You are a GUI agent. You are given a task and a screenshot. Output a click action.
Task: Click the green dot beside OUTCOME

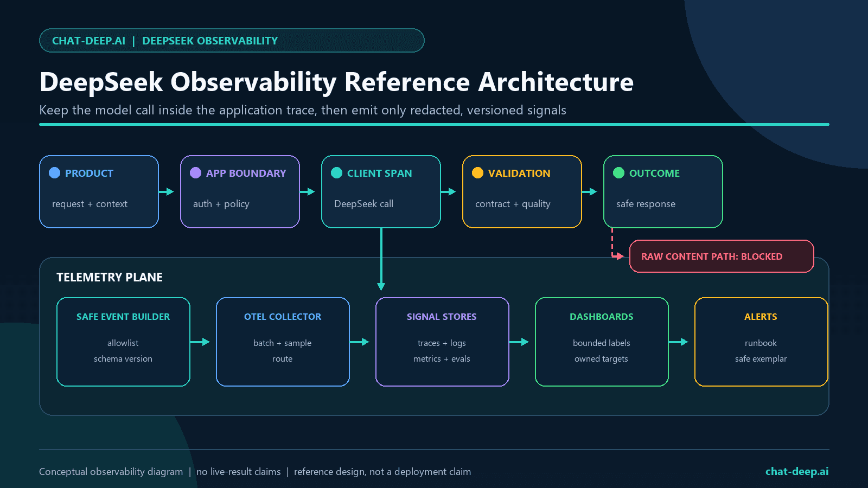click(x=618, y=172)
